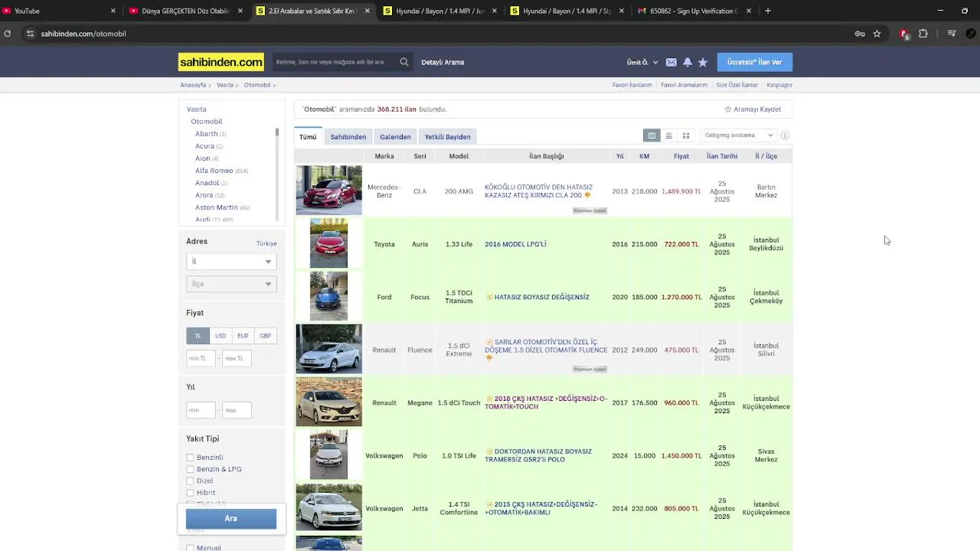
Task: Open the İl province dropdown
Action: [x=230, y=262]
